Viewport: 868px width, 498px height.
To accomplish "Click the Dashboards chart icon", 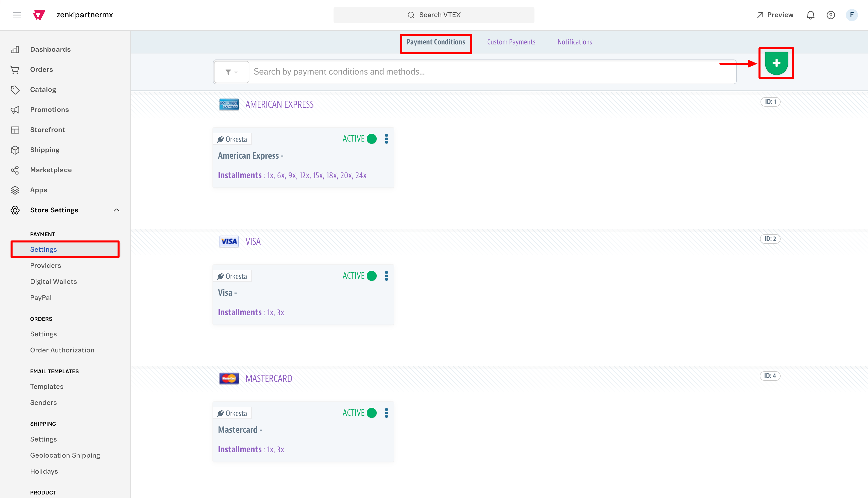I will pos(15,50).
